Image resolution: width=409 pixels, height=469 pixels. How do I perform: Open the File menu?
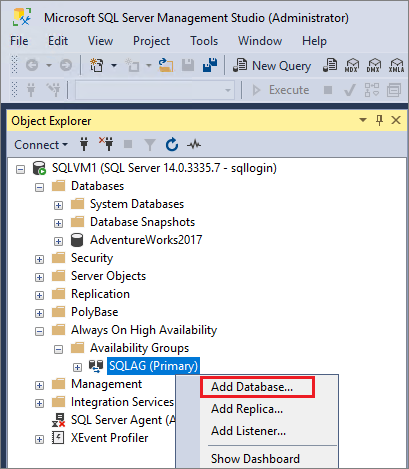click(19, 41)
